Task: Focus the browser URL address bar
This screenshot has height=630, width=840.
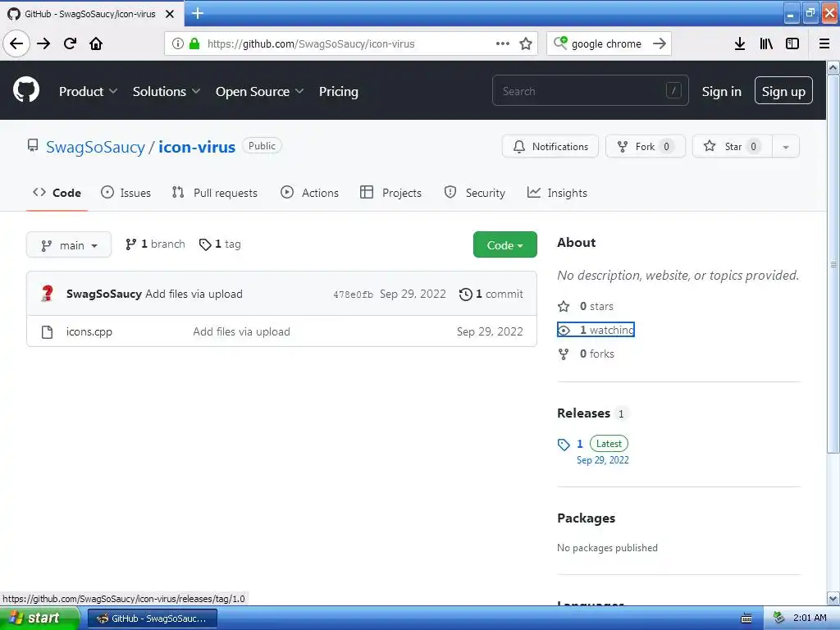Action: coord(350,43)
